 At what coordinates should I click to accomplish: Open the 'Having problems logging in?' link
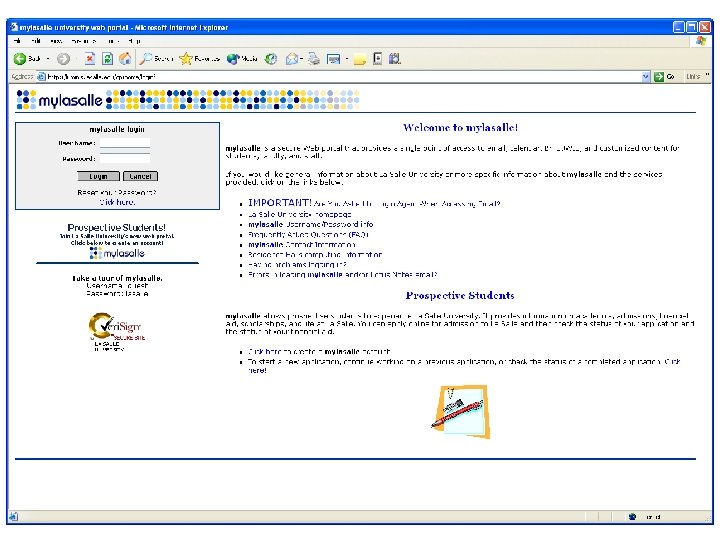(297, 264)
